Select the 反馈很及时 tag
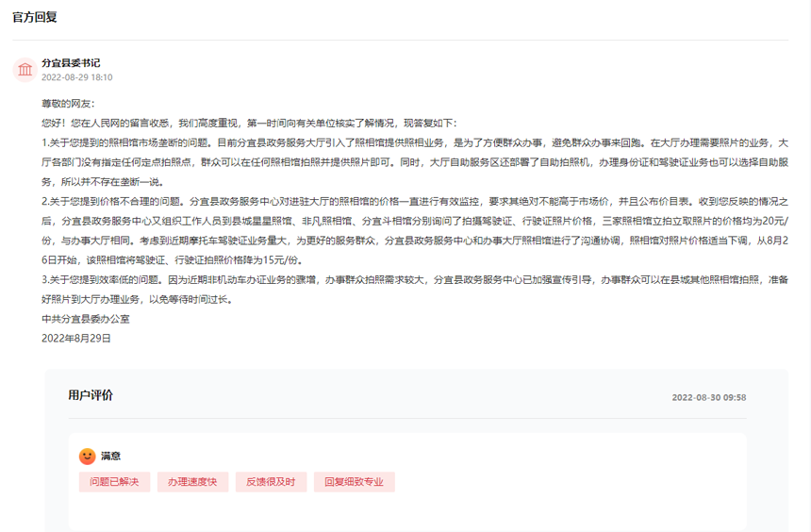The width and height of the screenshot is (811, 532). [x=271, y=482]
